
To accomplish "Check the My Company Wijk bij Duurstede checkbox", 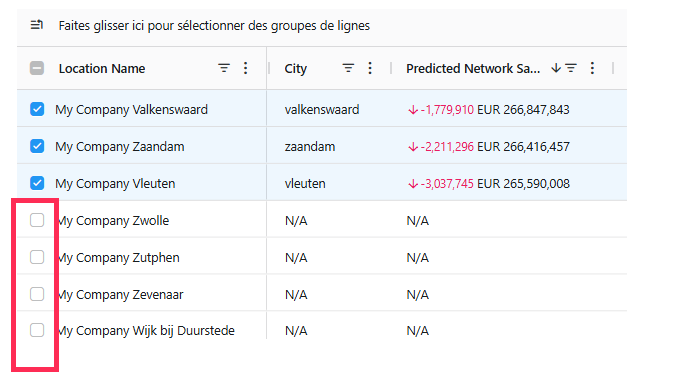I will (x=37, y=330).
